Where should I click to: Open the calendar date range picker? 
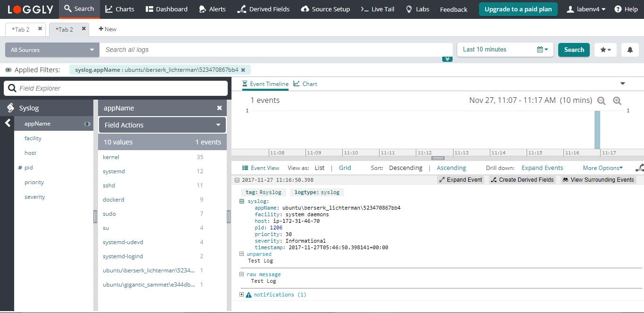[x=542, y=50]
